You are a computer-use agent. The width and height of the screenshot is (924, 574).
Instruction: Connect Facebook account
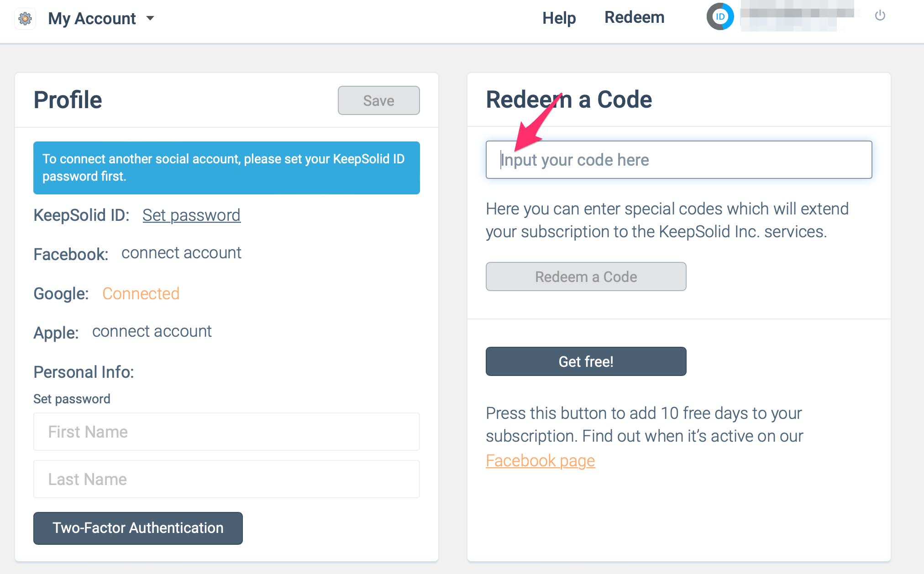coord(181,253)
